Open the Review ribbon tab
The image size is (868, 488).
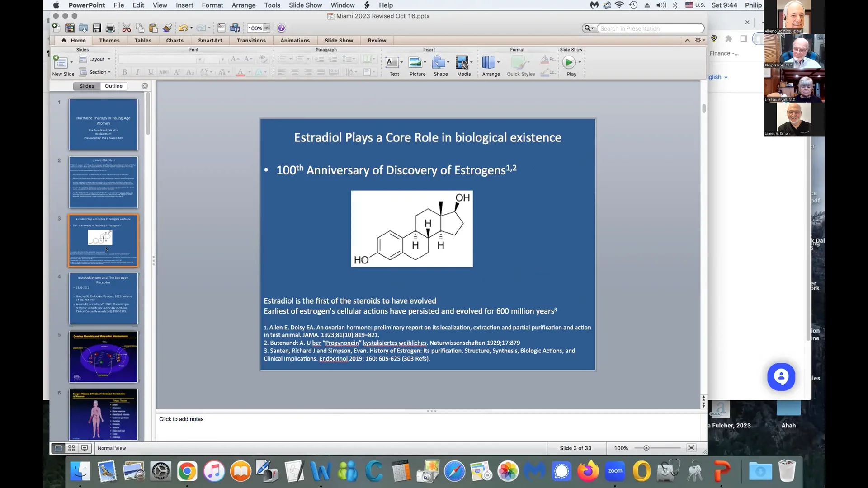pyautogui.click(x=377, y=40)
